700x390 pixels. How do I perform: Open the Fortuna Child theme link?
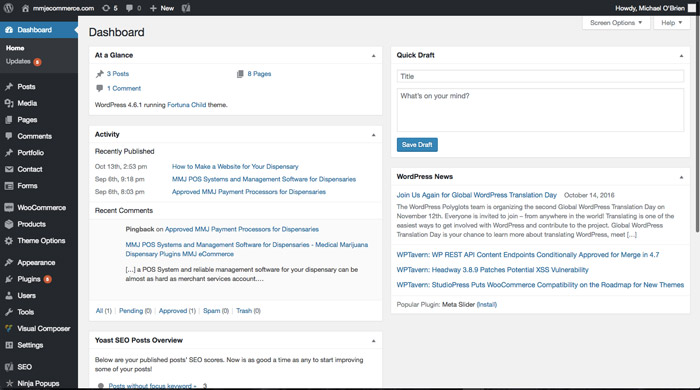(187, 105)
